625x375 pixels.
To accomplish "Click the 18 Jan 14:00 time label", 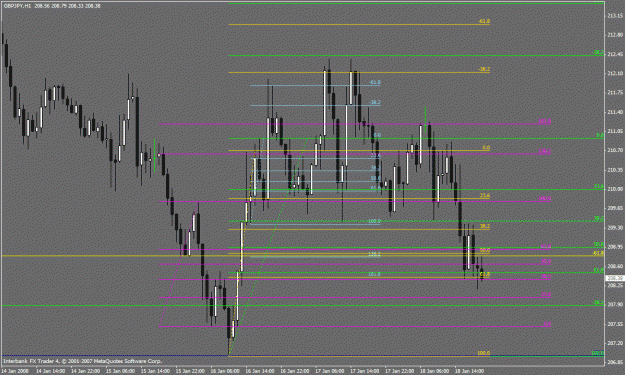I will (x=470, y=371).
